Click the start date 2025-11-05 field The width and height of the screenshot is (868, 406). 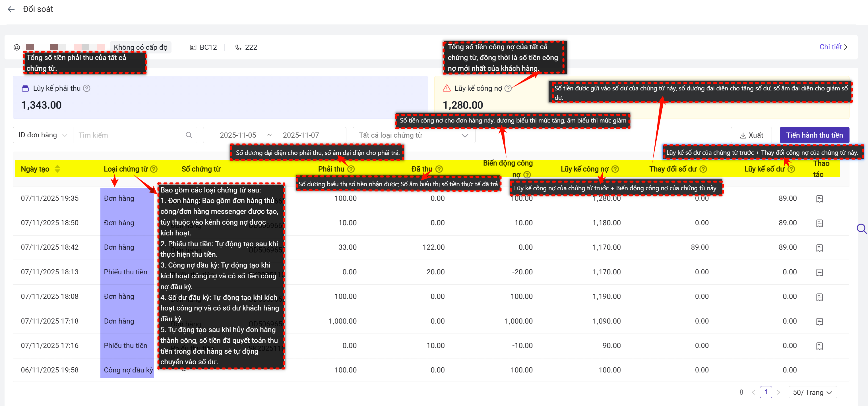pyautogui.click(x=238, y=135)
